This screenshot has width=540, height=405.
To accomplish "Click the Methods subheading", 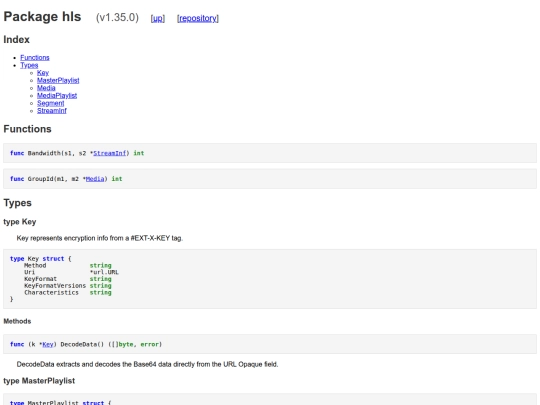I will 17,321.
